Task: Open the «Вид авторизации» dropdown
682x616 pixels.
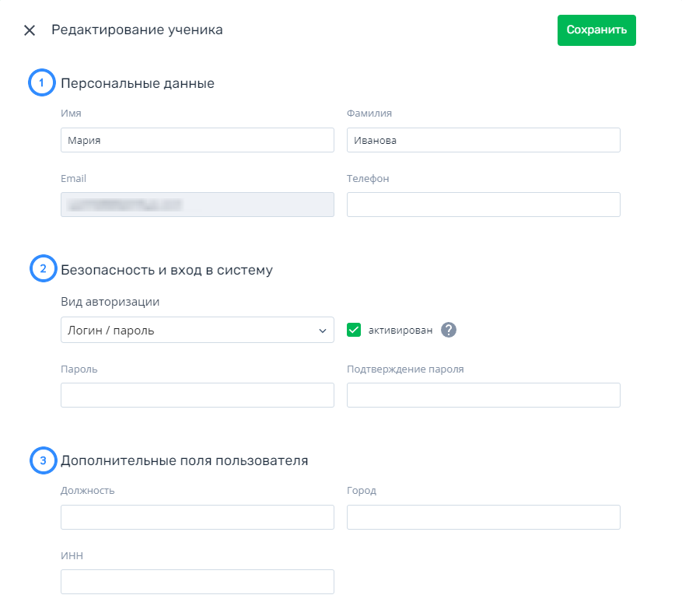Action: (x=198, y=331)
